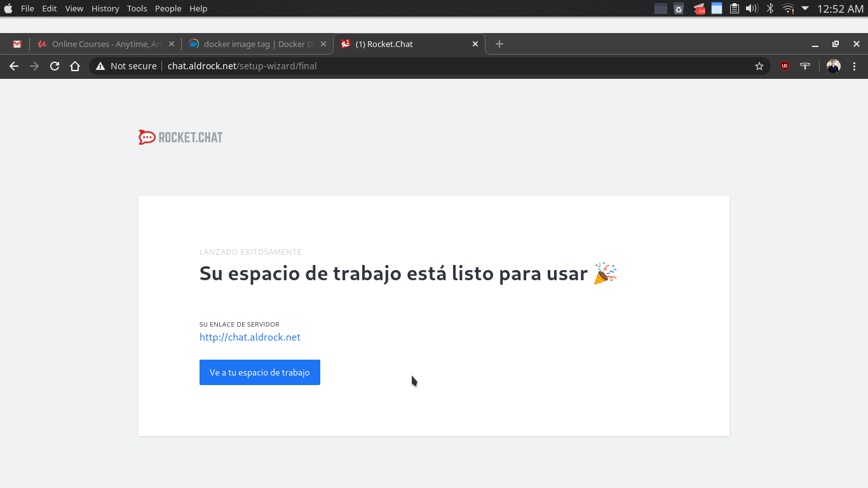Open the Edit menu
The height and width of the screenshot is (488, 868).
(x=50, y=8)
